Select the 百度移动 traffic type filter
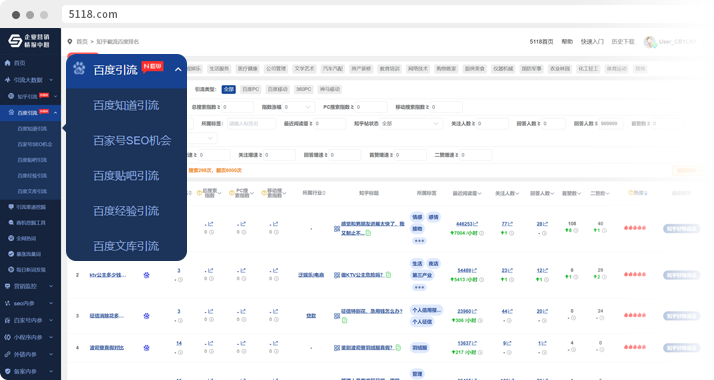714x380 pixels. (x=277, y=89)
